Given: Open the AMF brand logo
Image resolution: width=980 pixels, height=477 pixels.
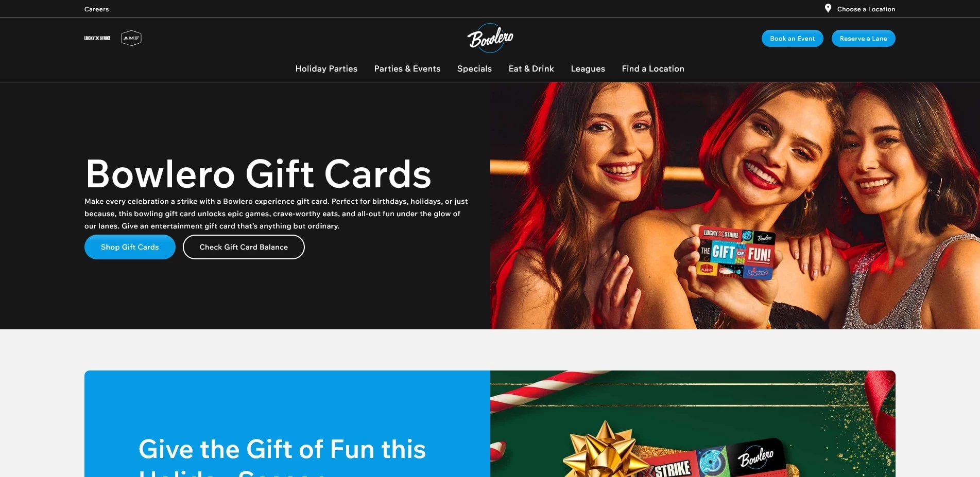Looking at the screenshot, I should 131,38.
